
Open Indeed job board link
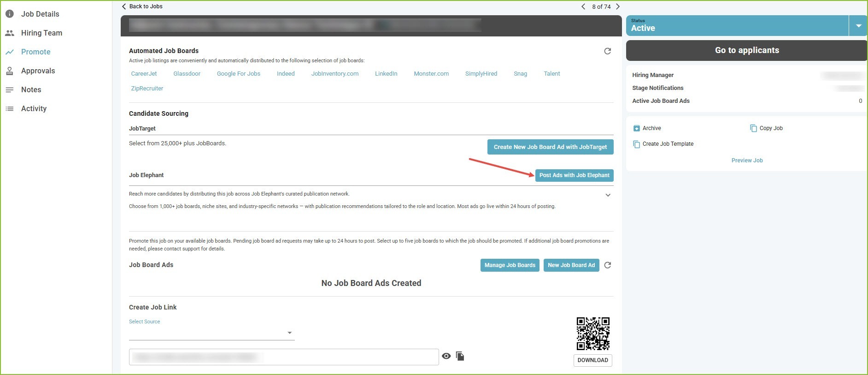tap(286, 73)
